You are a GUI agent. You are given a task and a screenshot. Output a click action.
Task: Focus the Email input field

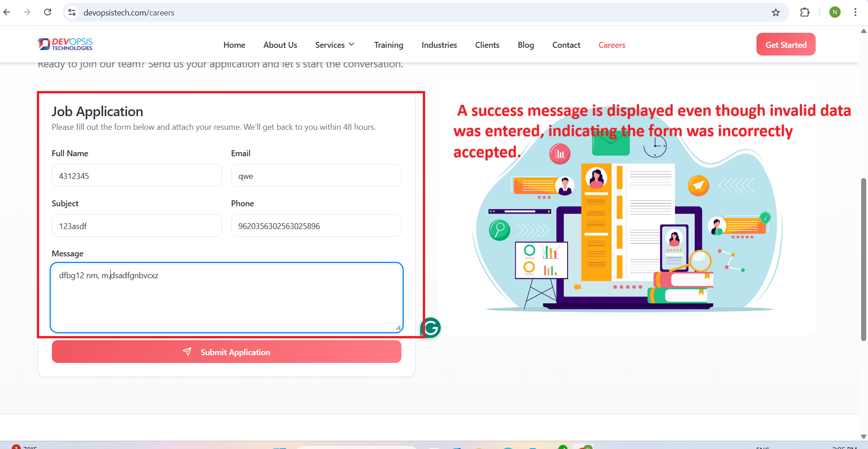[316, 176]
